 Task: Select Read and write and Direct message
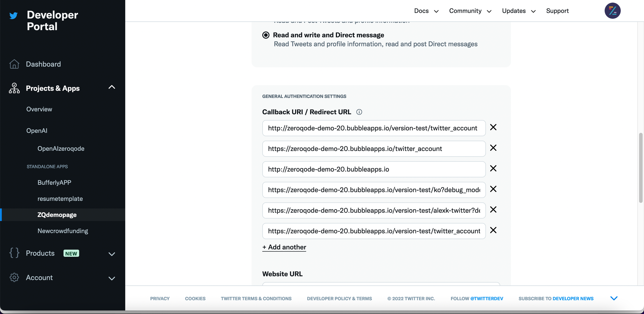[x=266, y=35]
